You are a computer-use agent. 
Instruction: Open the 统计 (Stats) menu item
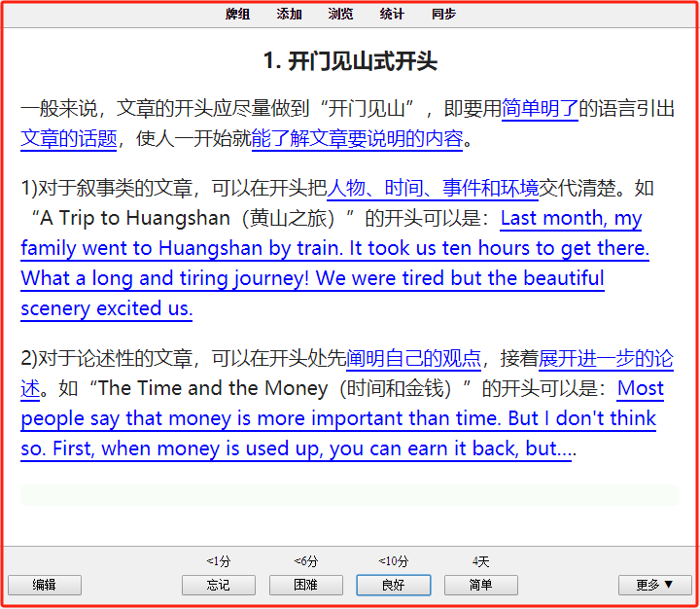392,14
